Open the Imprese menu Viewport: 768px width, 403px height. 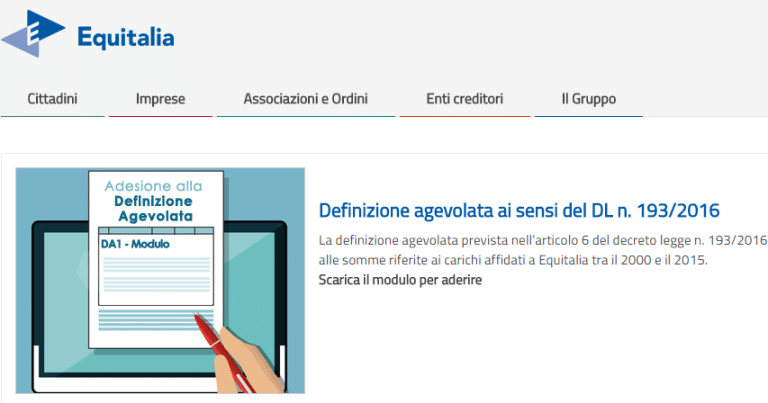point(161,99)
